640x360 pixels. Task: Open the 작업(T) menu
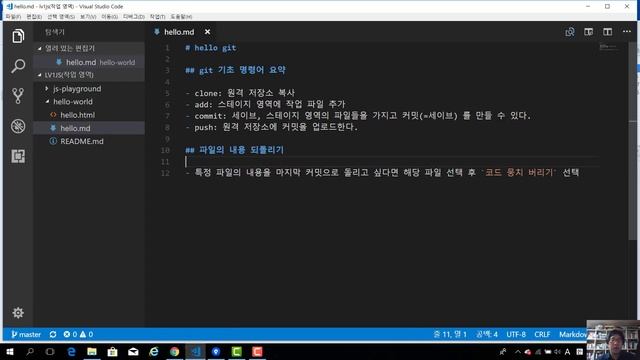pyautogui.click(x=158, y=17)
